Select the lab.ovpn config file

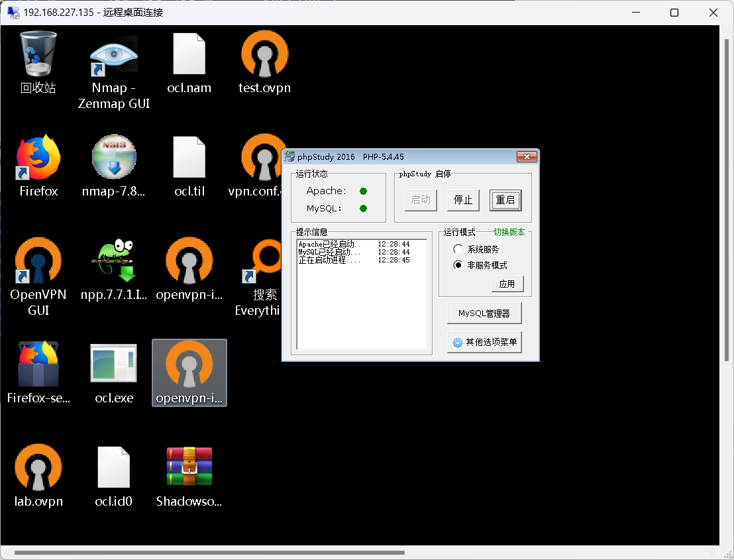click(x=38, y=469)
